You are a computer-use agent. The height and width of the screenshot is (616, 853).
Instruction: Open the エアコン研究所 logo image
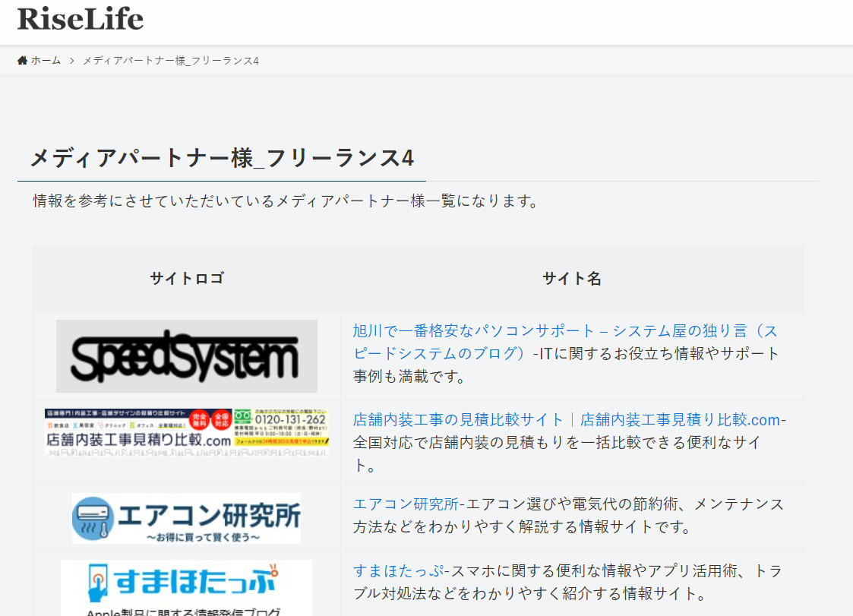(186, 518)
